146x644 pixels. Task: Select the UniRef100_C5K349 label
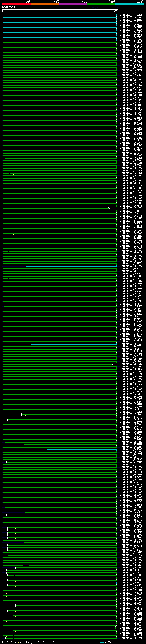(131, 309)
